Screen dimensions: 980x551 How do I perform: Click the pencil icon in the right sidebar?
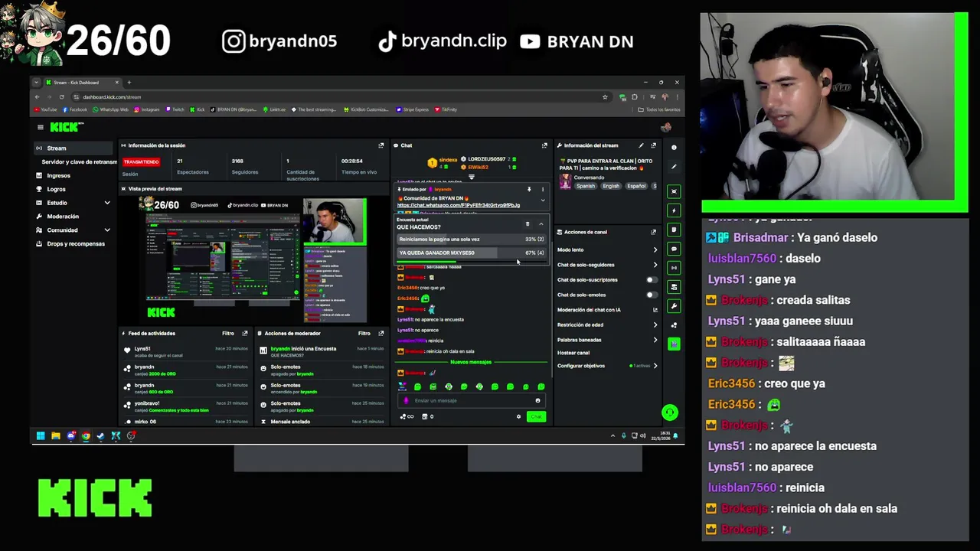tap(674, 167)
